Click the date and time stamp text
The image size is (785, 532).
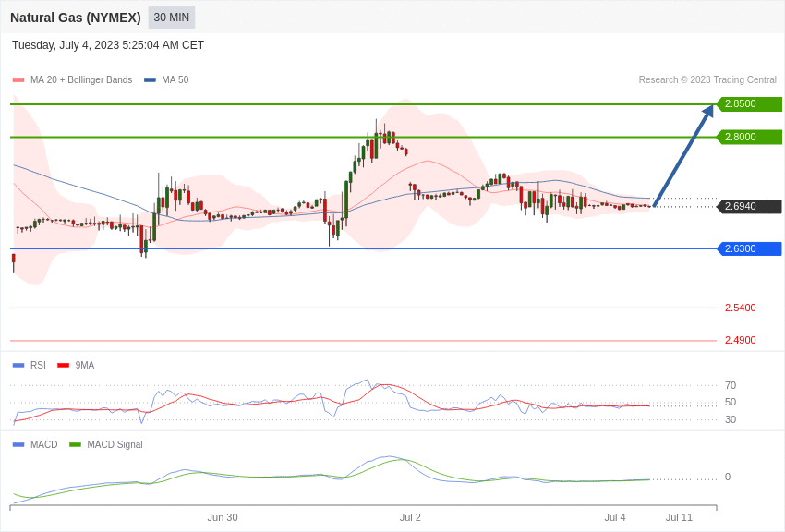pos(108,45)
